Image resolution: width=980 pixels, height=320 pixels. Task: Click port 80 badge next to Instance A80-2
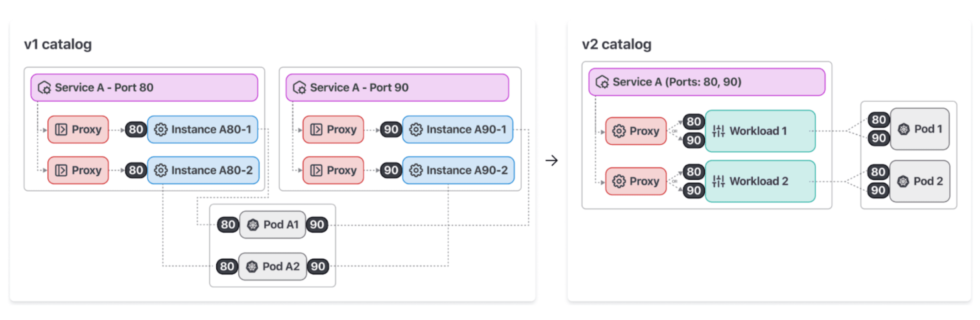coord(136,170)
